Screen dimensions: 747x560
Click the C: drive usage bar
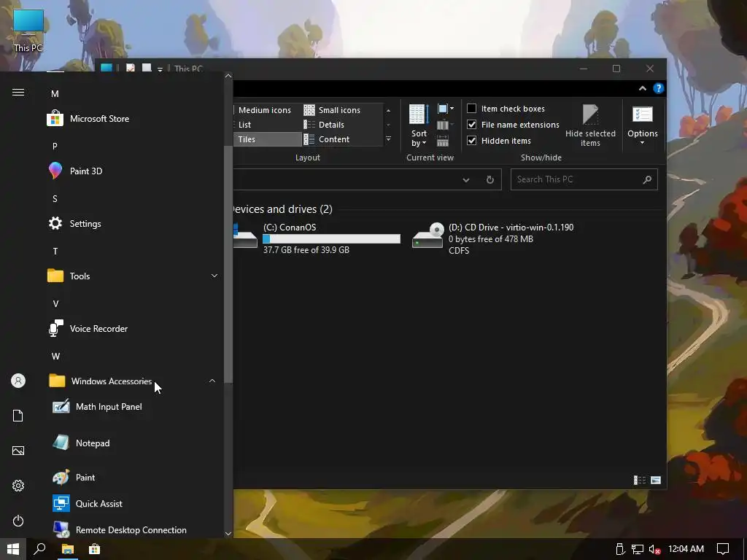pyautogui.click(x=332, y=238)
